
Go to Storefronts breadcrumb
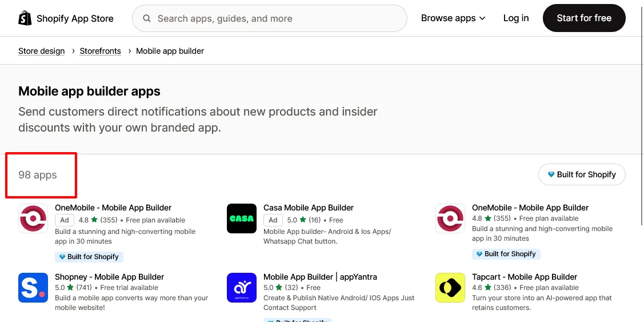100,51
